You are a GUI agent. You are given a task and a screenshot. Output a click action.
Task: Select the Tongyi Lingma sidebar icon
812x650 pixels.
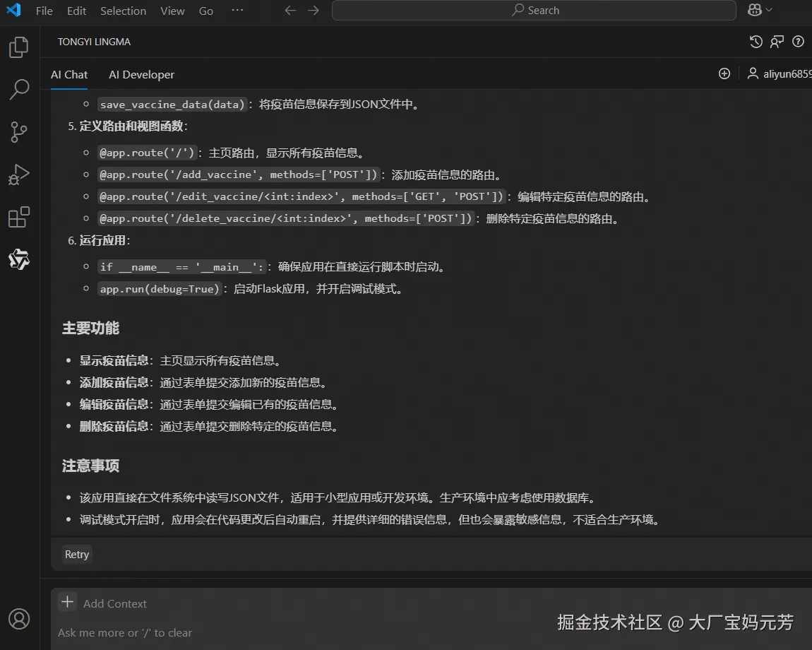click(18, 259)
